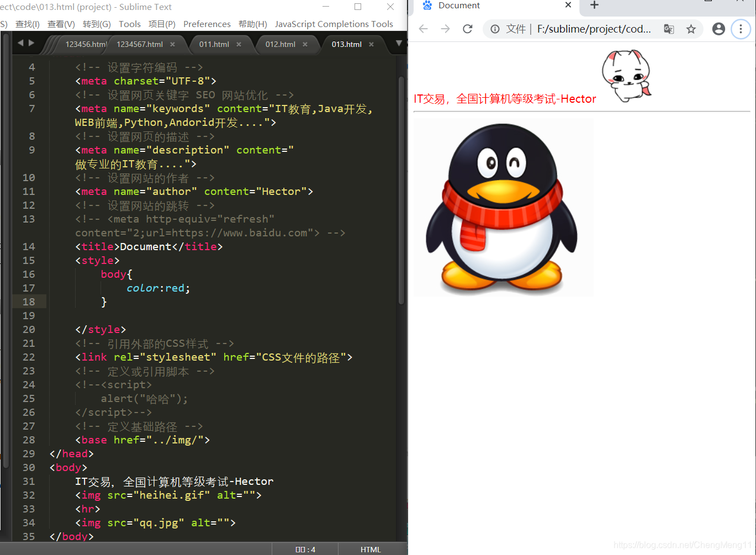Open the 项目(P) menu

click(x=162, y=24)
